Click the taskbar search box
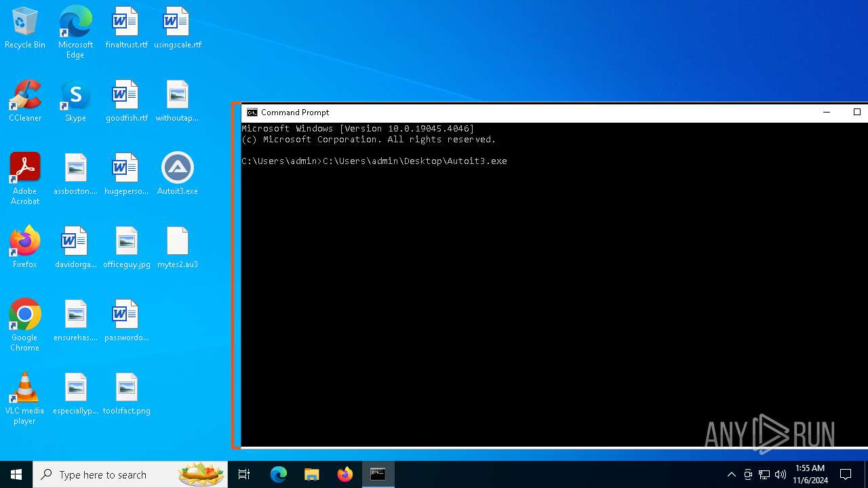This screenshot has height=488, width=868. [130, 474]
